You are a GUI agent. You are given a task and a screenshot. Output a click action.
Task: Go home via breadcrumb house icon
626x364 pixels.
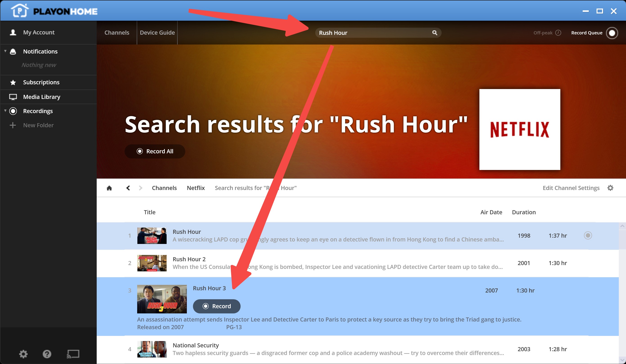click(109, 188)
